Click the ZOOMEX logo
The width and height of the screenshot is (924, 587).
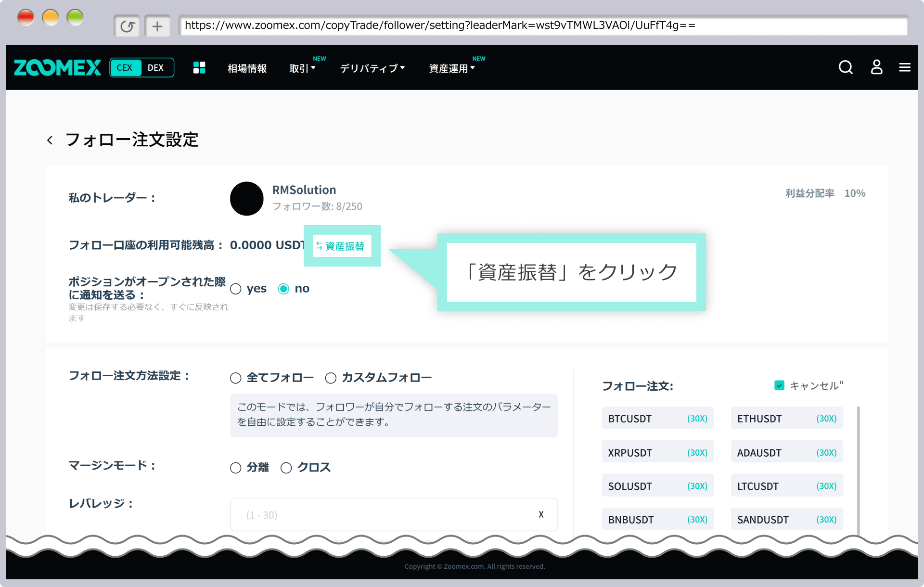pyautogui.click(x=58, y=68)
